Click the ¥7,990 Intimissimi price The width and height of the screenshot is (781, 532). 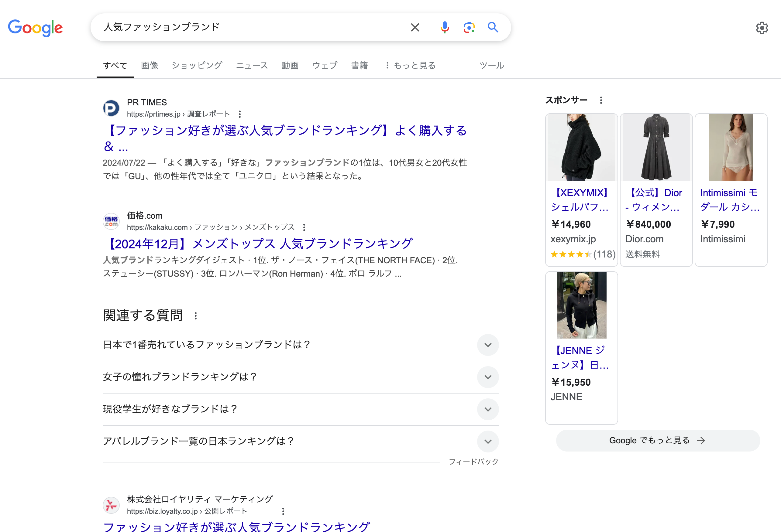tap(717, 224)
